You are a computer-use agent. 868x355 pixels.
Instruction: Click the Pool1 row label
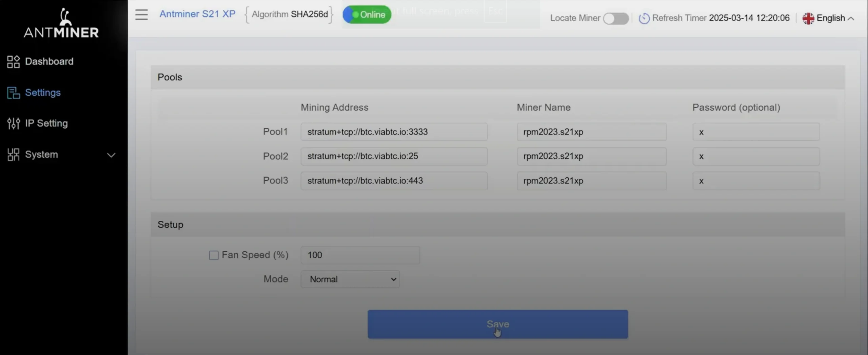[275, 132]
